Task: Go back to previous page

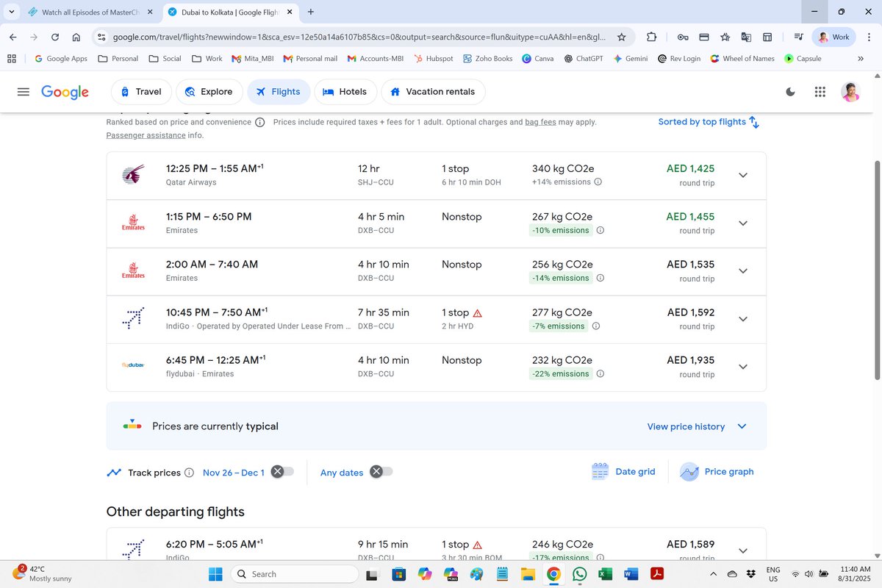Action: click(x=12, y=37)
